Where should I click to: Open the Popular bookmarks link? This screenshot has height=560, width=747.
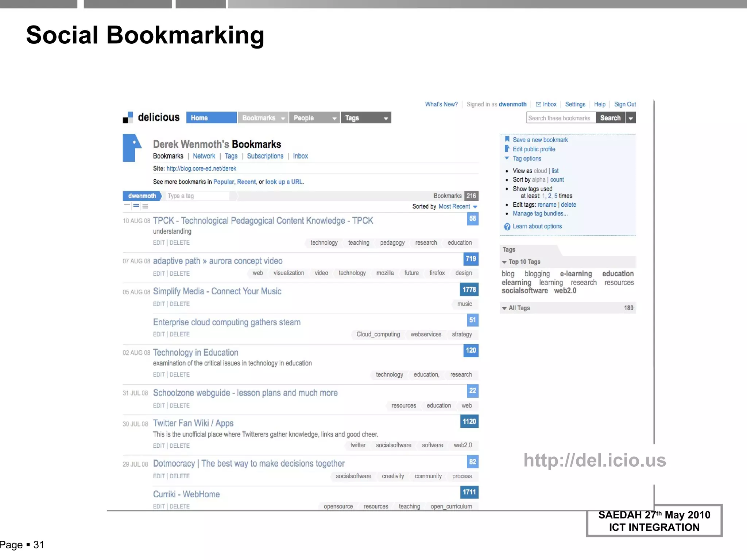[x=224, y=182]
